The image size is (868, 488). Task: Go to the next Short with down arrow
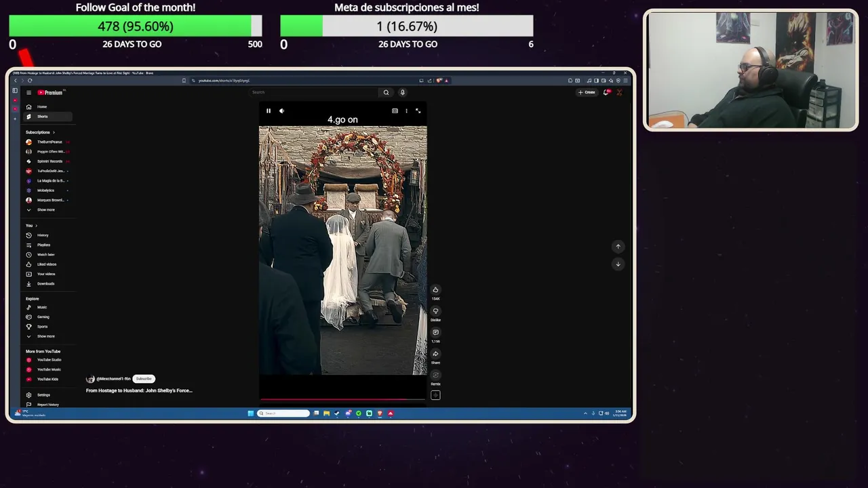point(618,264)
